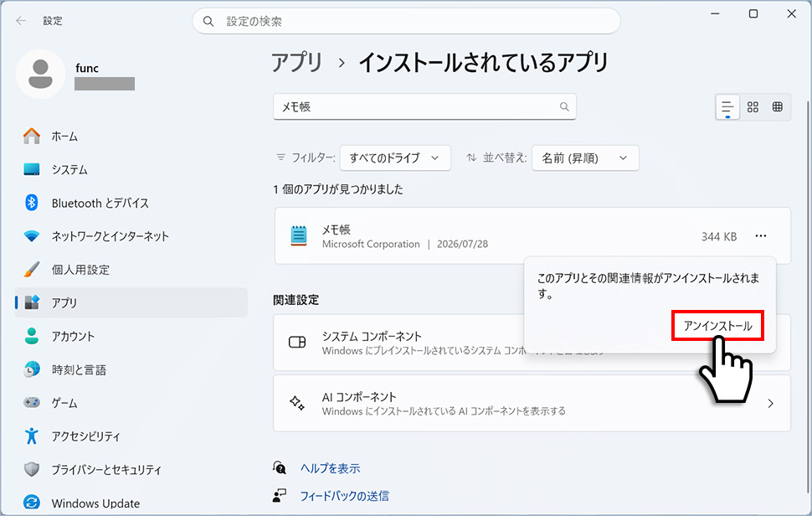
Task: Open 個人用設定 in the sidebar
Action: (x=131, y=270)
